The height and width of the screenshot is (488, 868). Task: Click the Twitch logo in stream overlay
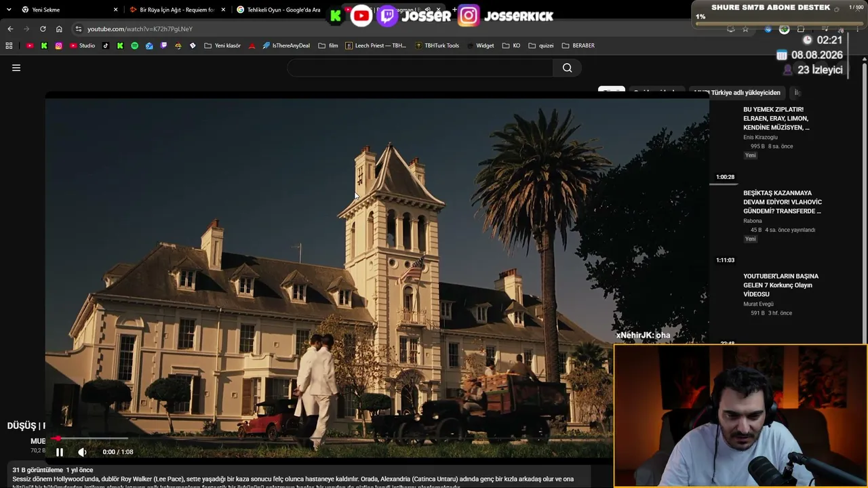[387, 16]
